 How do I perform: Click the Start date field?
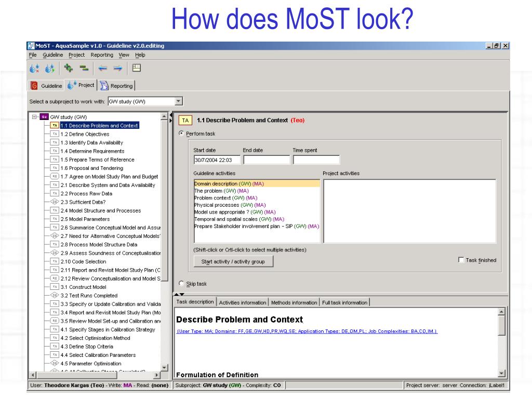(x=217, y=160)
